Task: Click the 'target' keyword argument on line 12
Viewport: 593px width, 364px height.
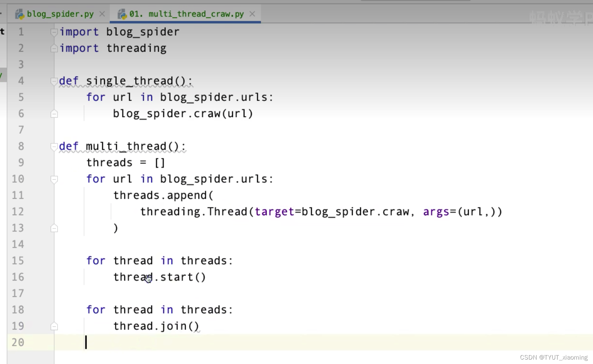Action: pos(275,212)
